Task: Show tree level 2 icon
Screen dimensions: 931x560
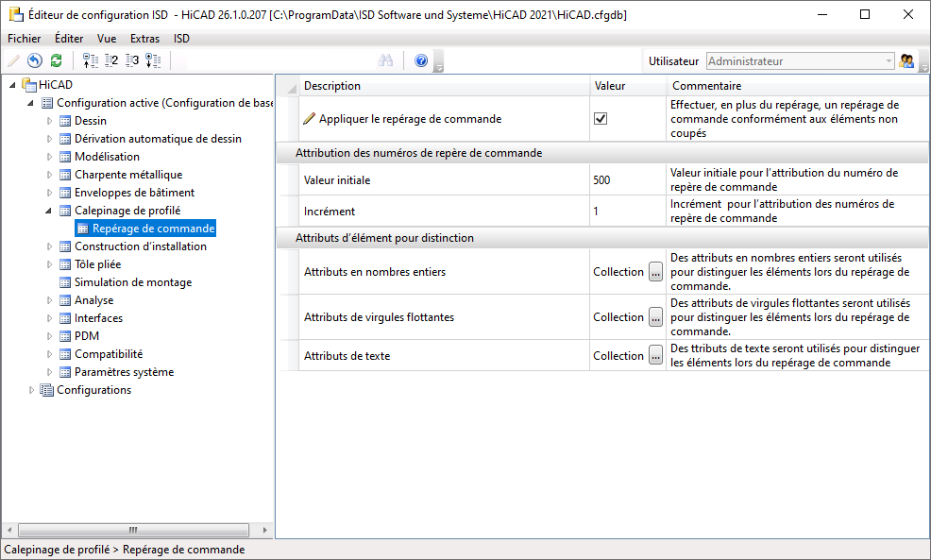Action: [111, 60]
